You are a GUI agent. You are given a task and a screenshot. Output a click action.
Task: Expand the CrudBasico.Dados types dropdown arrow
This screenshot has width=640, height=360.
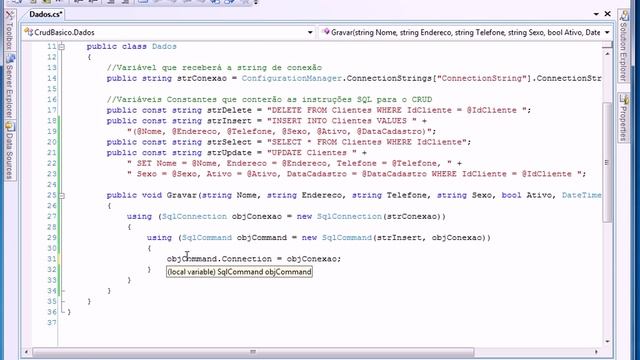click(x=310, y=32)
